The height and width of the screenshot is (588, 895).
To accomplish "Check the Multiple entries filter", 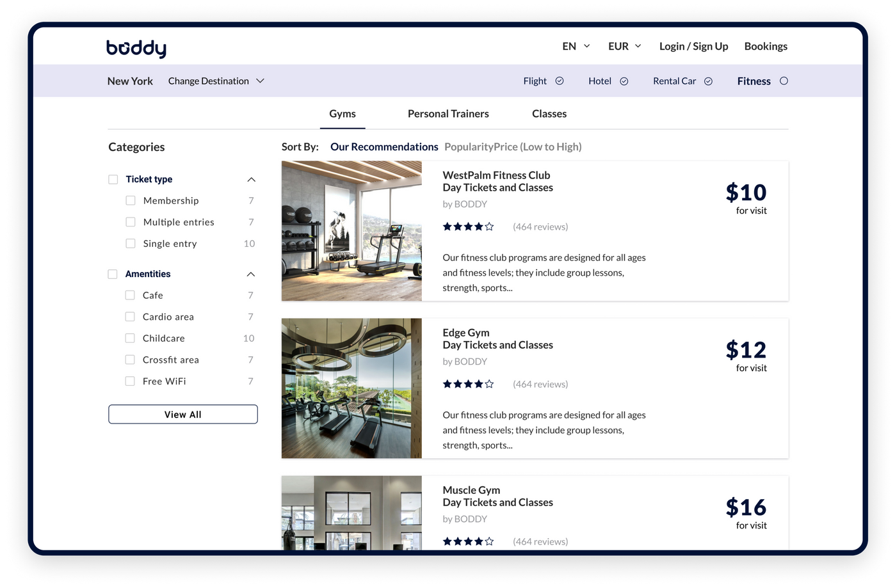I will pyautogui.click(x=131, y=222).
